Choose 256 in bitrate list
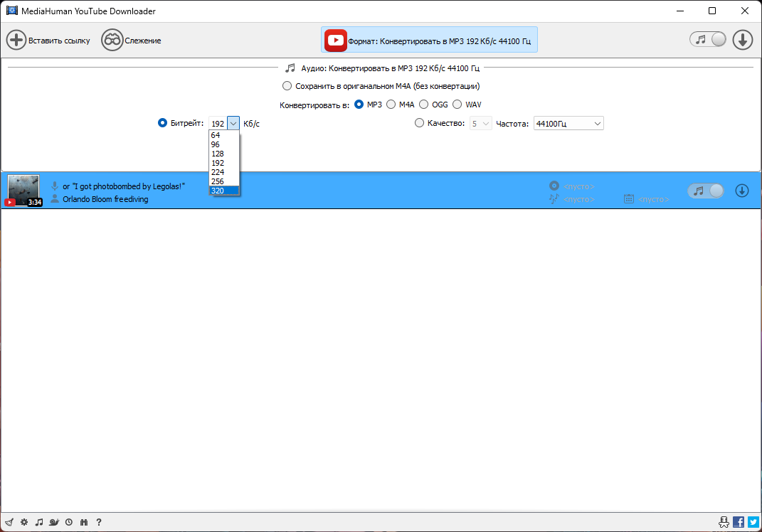Viewport: 762px width, 532px height. [224, 181]
